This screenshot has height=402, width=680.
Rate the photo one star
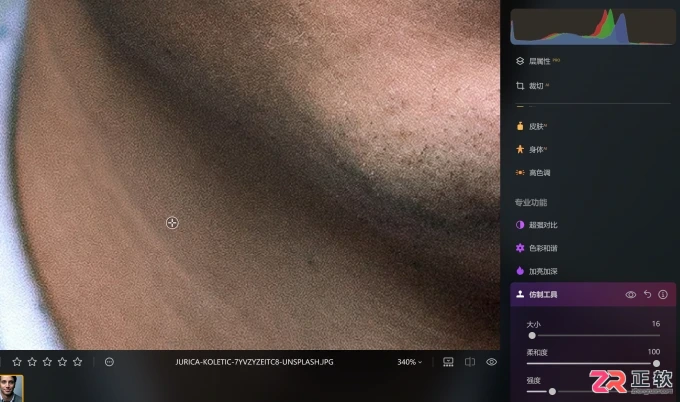coord(17,362)
